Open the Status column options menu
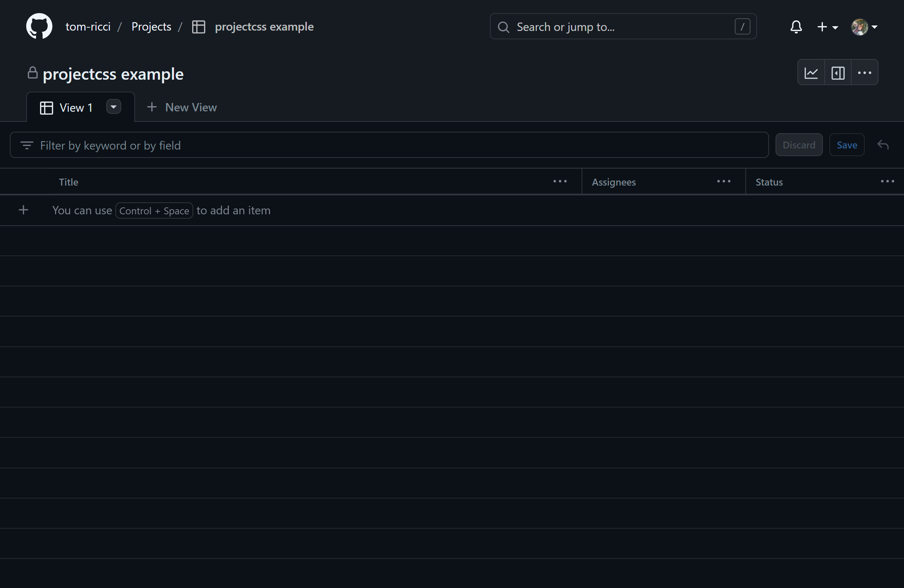Image resolution: width=904 pixels, height=588 pixels. [887, 181]
